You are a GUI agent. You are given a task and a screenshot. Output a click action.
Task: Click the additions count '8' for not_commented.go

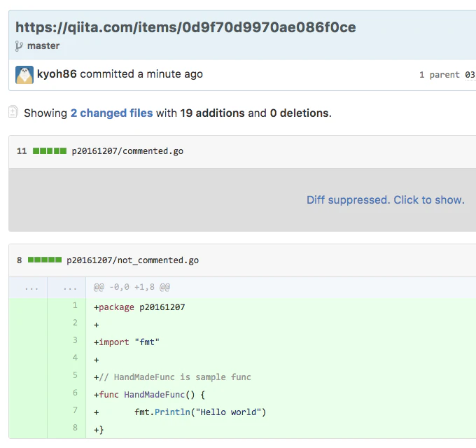click(x=20, y=260)
